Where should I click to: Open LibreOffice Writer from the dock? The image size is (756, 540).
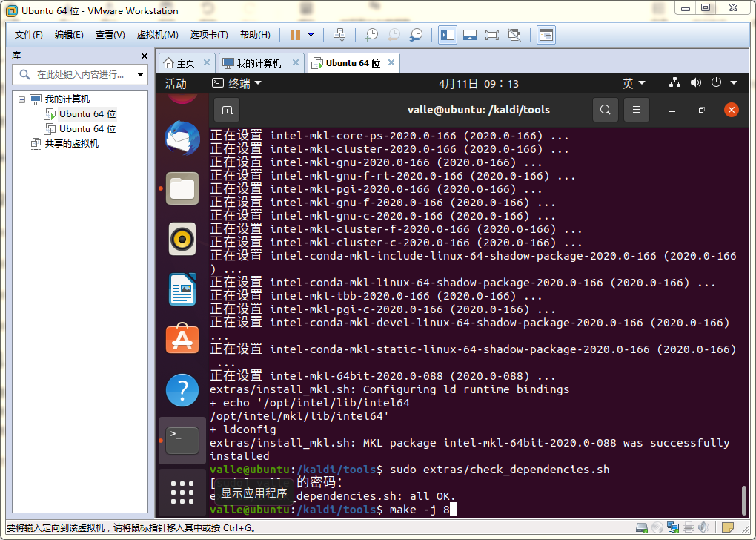(x=182, y=289)
